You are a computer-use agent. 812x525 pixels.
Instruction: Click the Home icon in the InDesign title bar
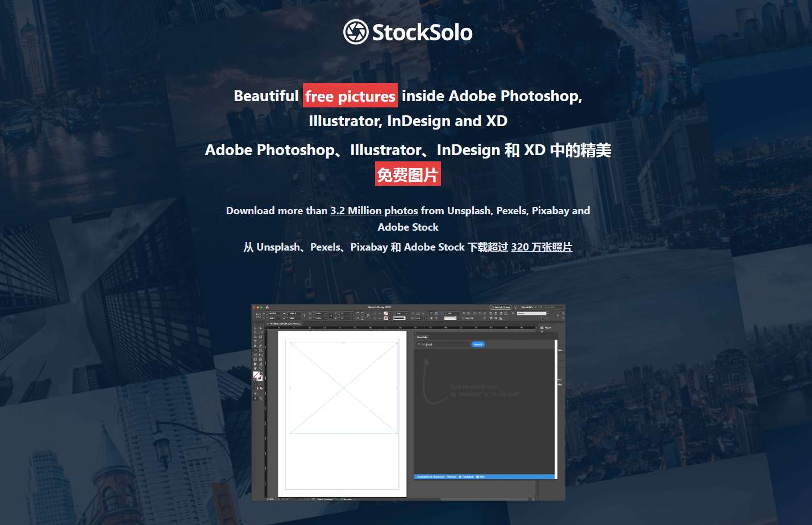pos(267,307)
